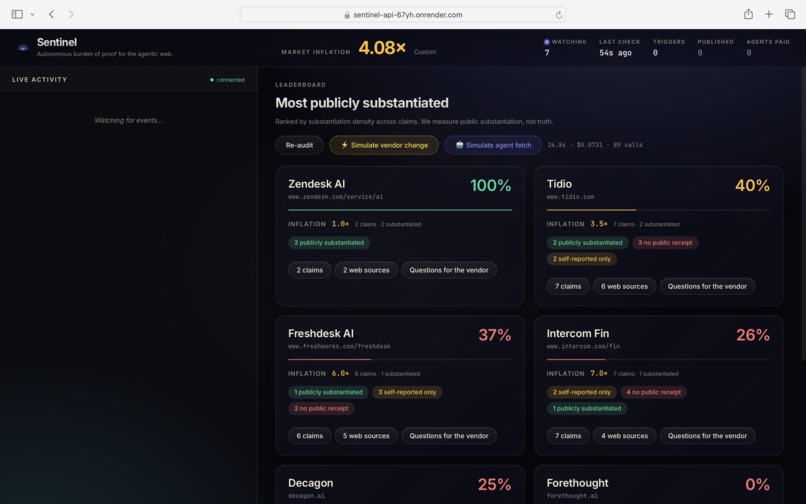Open Tidio Questions for the vendor
This screenshot has height=504, width=806.
pyautogui.click(x=707, y=286)
